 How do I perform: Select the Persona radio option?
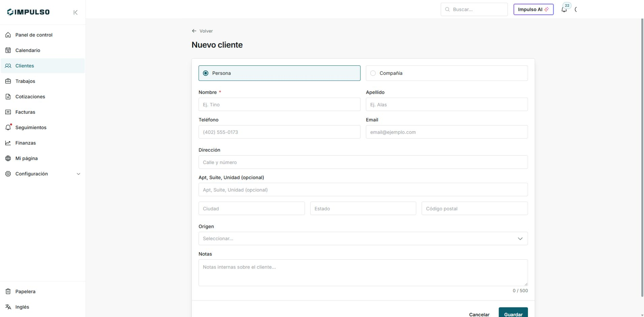280,73
